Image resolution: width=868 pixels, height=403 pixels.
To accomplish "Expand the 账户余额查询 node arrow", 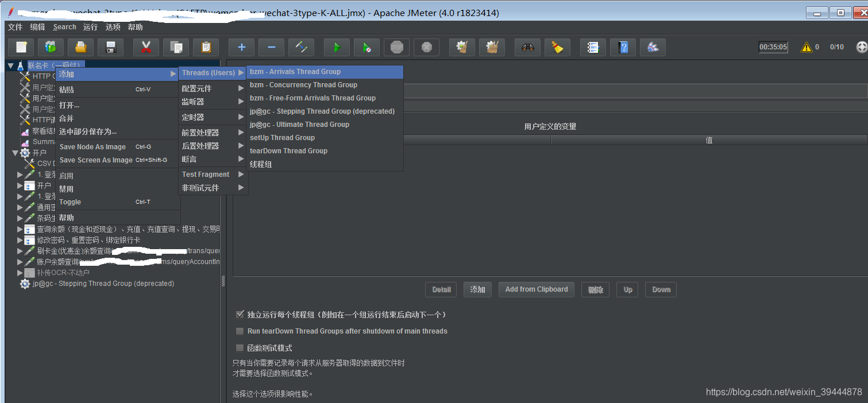I will (x=20, y=262).
